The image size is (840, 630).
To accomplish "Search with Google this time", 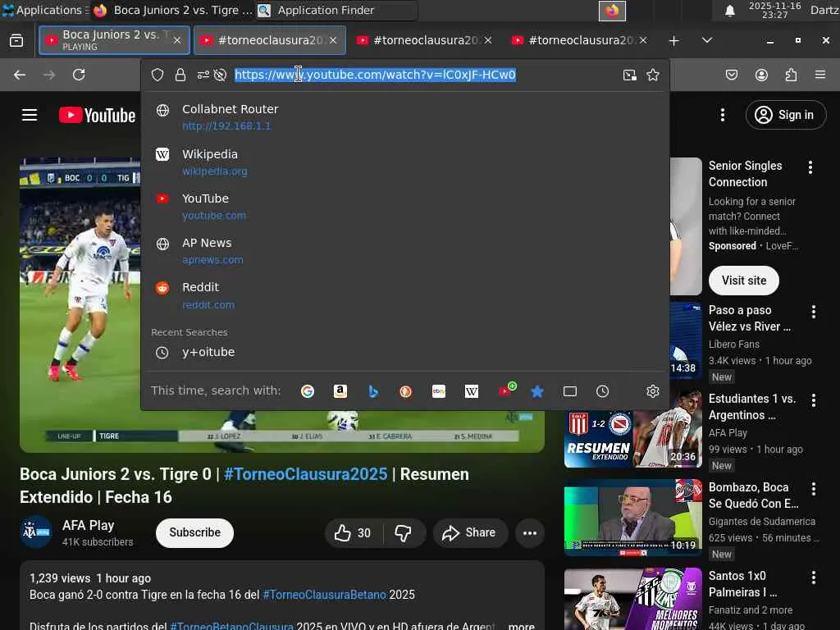I will click(308, 391).
